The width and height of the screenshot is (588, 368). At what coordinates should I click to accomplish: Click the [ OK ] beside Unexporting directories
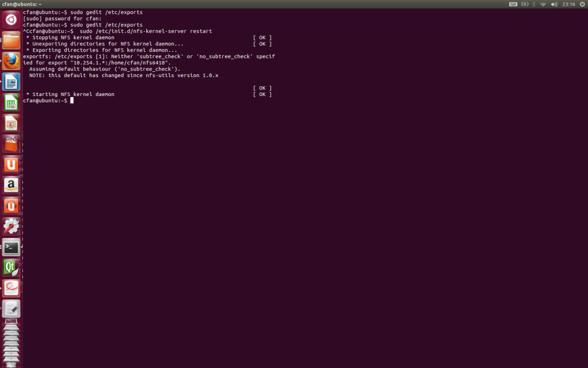262,44
